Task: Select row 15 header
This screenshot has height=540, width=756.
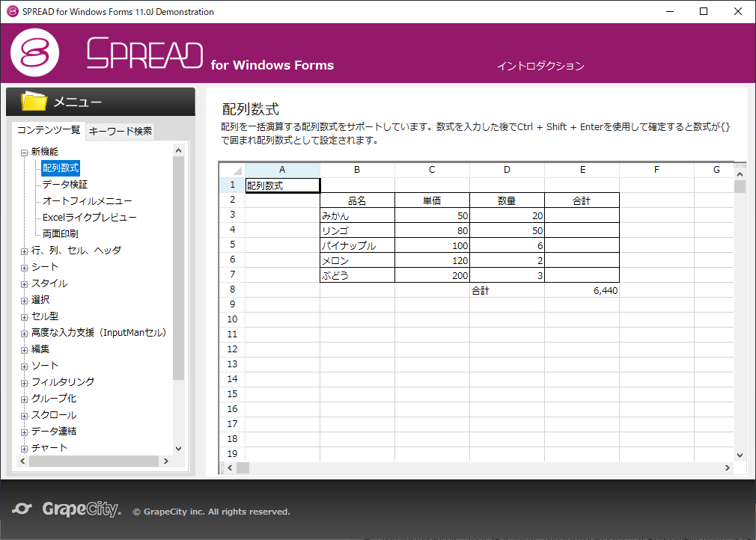Action: 232,394
